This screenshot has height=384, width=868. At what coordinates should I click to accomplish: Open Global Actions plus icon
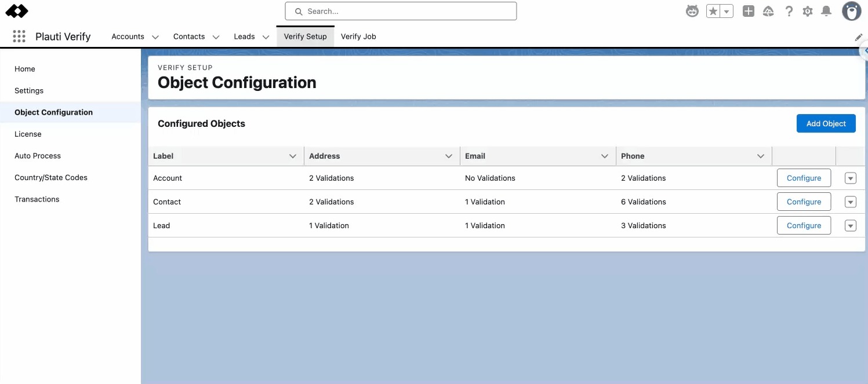(x=749, y=11)
